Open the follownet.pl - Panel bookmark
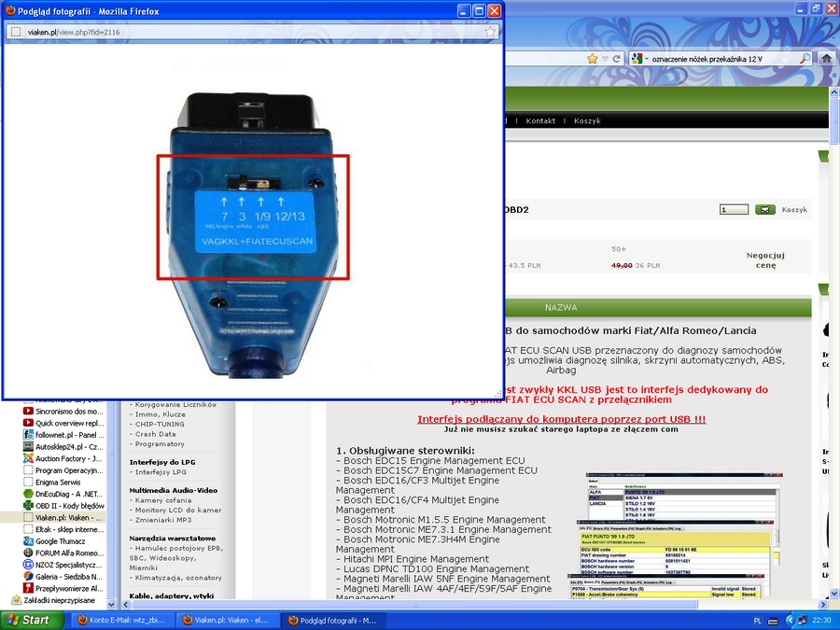Image resolution: width=840 pixels, height=630 pixels. pyautogui.click(x=64, y=435)
